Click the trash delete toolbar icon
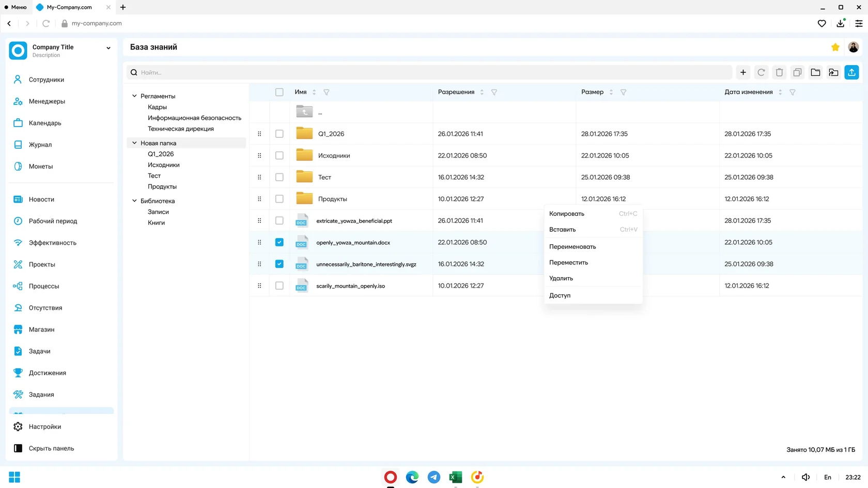The image size is (868, 488). pyautogui.click(x=779, y=72)
